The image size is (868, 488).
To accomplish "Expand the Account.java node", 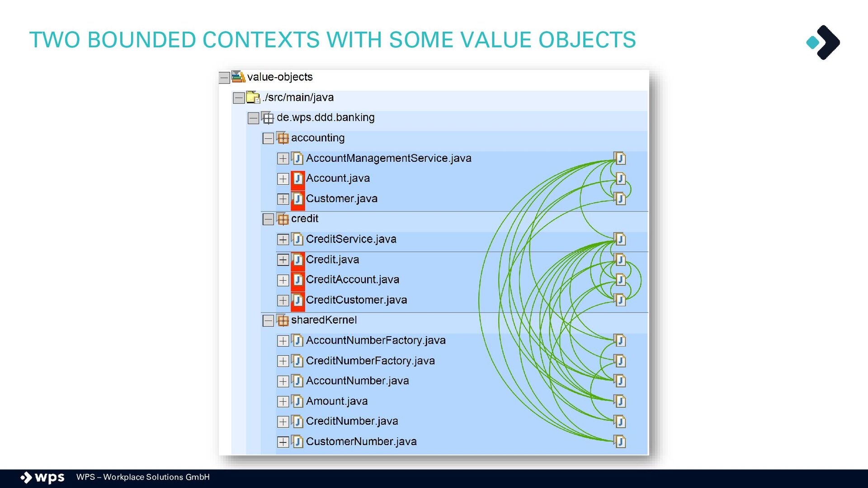I will tap(283, 179).
